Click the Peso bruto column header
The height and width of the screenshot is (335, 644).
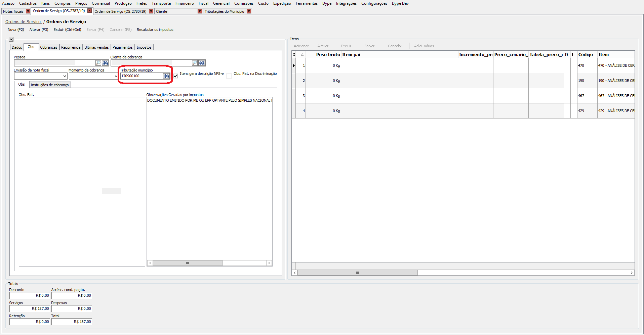[x=323, y=54]
